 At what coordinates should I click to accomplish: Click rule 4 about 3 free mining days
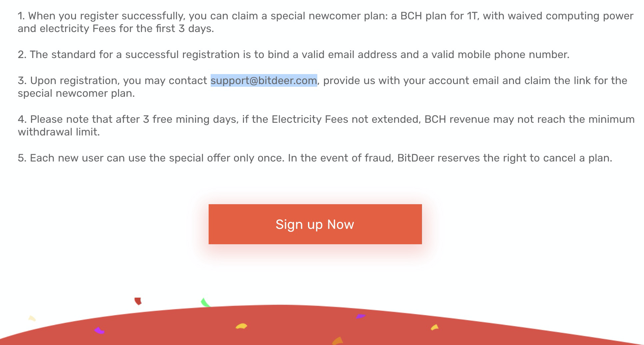(326, 125)
